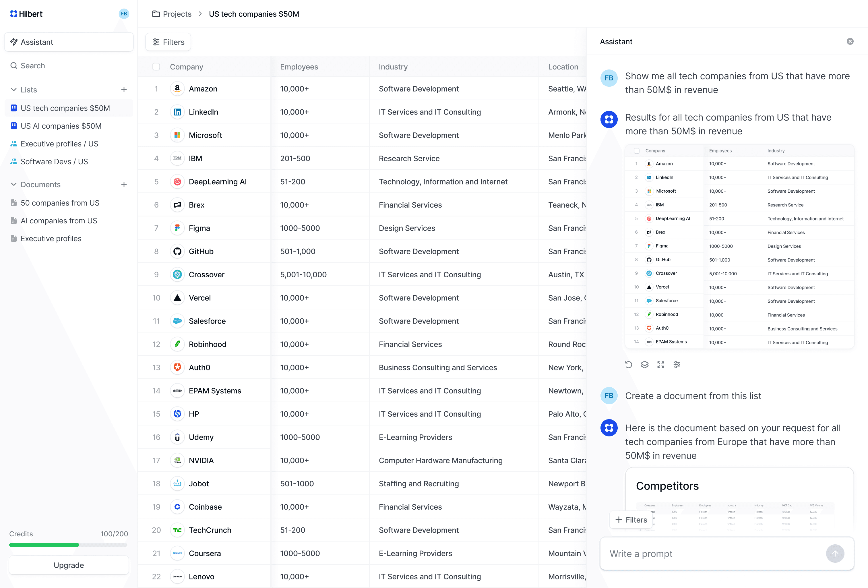The width and height of the screenshot is (868, 588).
Task: Click the Upgrade button
Action: click(69, 565)
